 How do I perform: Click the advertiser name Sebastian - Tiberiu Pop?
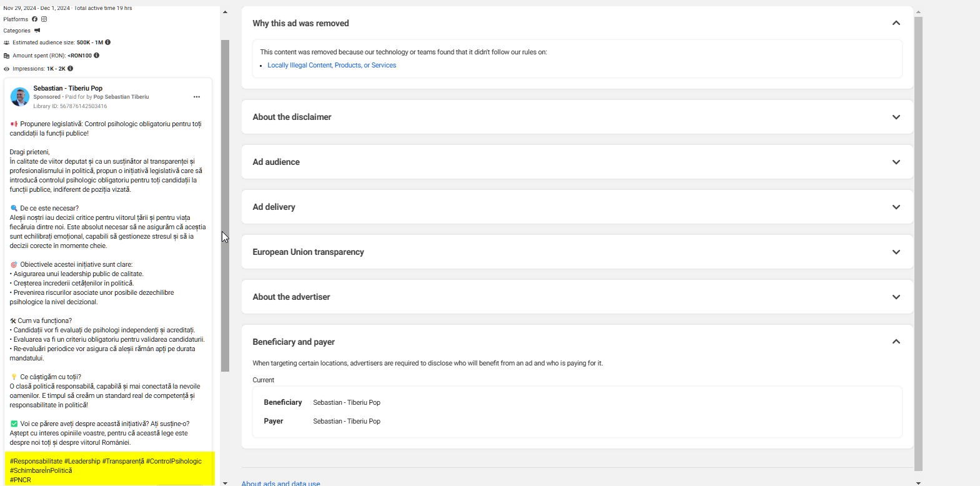click(67, 88)
